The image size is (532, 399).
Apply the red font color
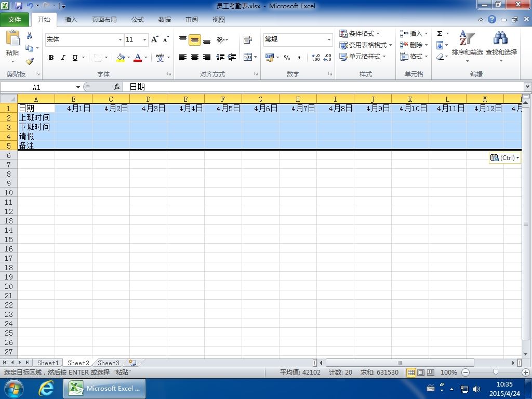(137, 58)
